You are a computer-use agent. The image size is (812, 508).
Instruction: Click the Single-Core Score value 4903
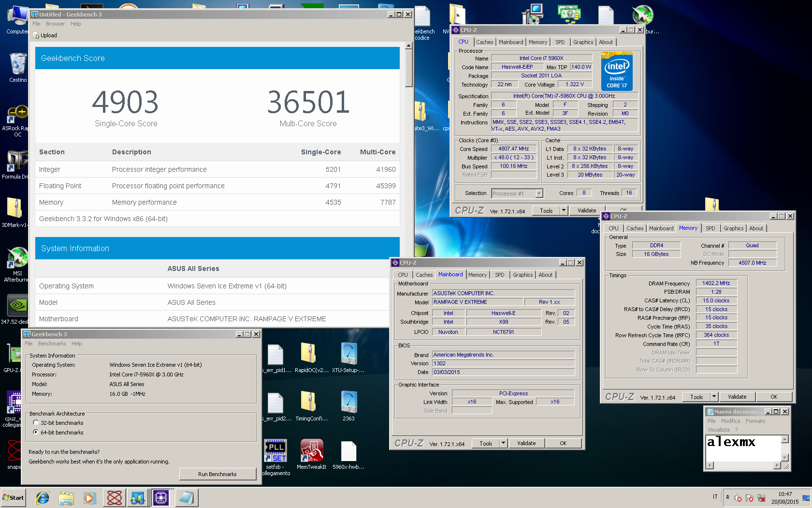tap(126, 102)
